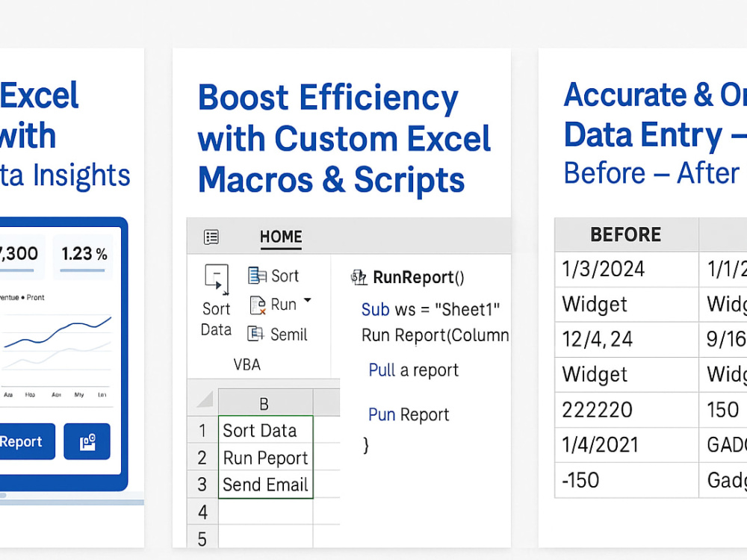Select the column B header
747x560 pixels.
tap(265, 403)
